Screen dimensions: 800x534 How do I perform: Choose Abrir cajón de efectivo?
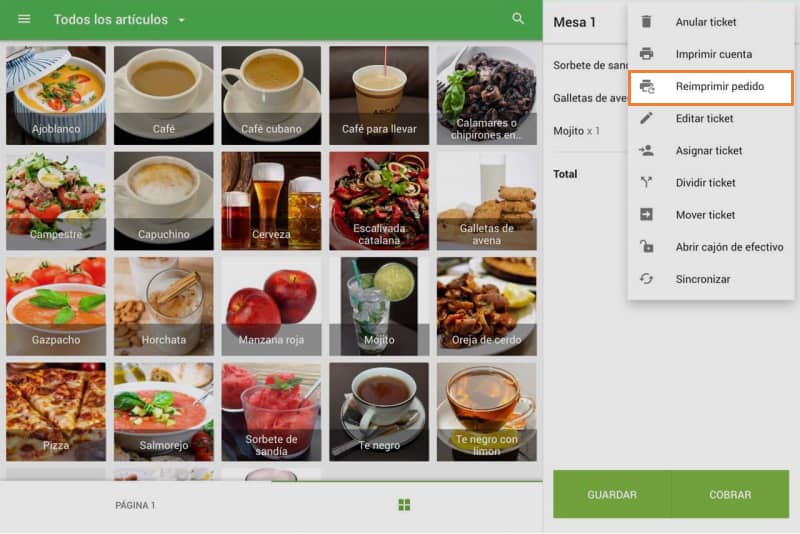(711, 247)
